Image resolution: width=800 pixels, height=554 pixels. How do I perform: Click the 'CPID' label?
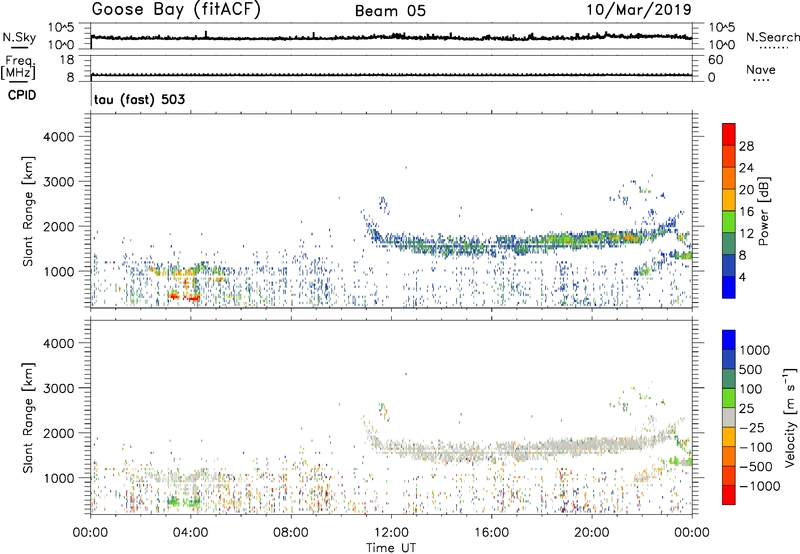point(22,95)
